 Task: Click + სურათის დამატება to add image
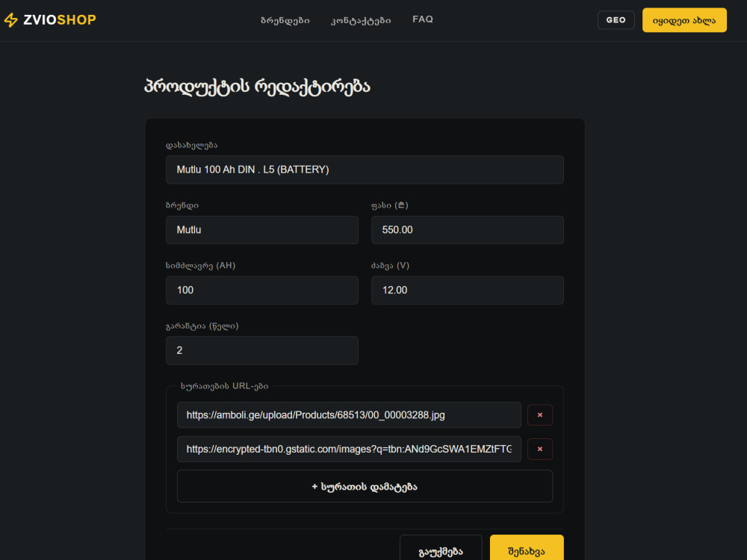click(x=365, y=486)
